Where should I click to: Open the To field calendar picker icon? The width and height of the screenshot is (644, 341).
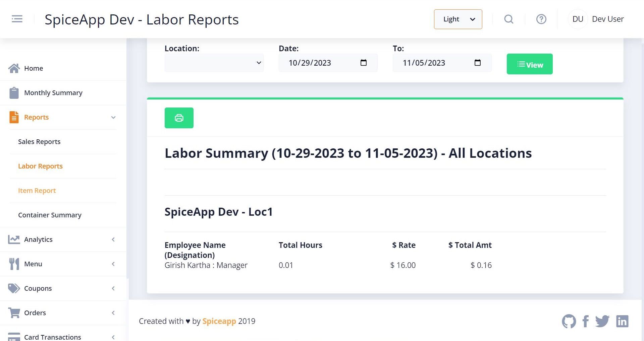coord(478,63)
